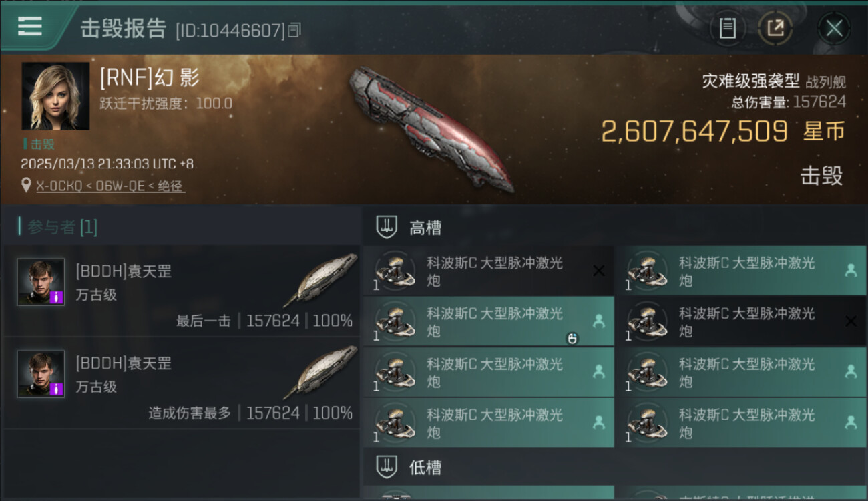Open the hamburger menu icon
The image size is (868, 501).
point(29,26)
